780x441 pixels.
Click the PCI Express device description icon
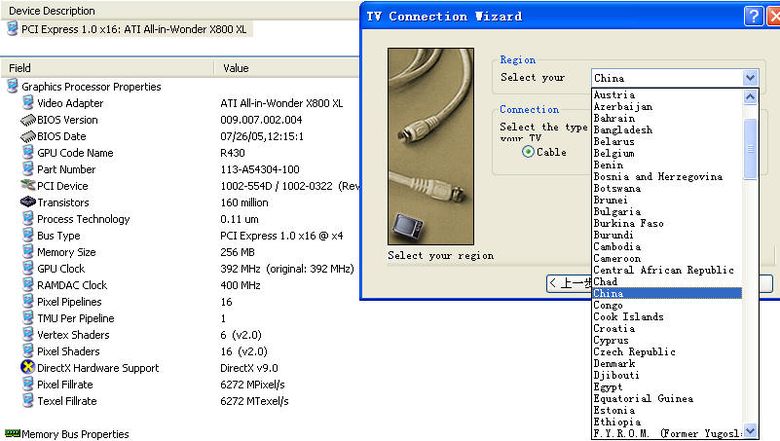pyautogui.click(x=12, y=29)
